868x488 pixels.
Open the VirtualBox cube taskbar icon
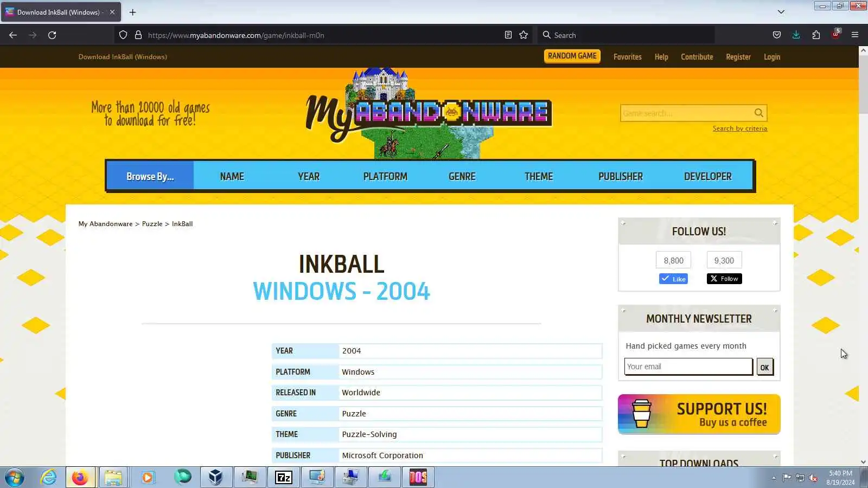pyautogui.click(x=216, y=478)
